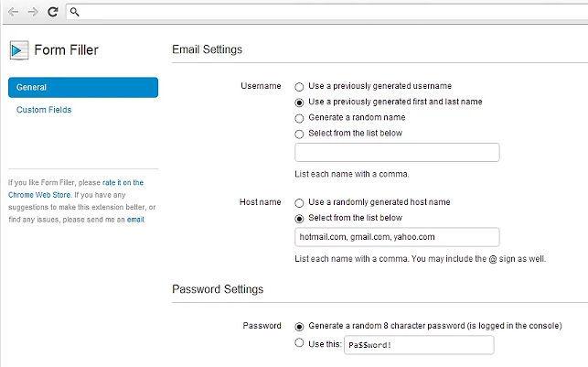588x367 pixels.
Task: Click the browser back arrow
Action: (x=14, y=12)
